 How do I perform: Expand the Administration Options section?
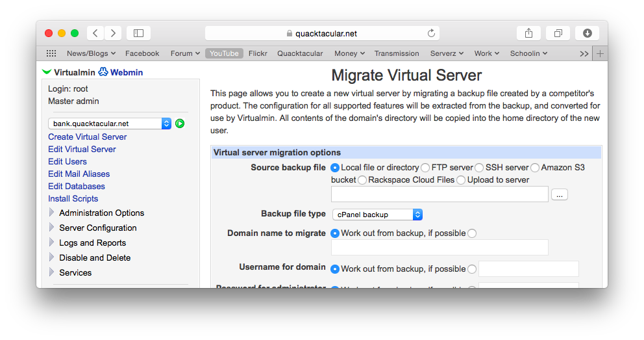(x=52, y=213)
